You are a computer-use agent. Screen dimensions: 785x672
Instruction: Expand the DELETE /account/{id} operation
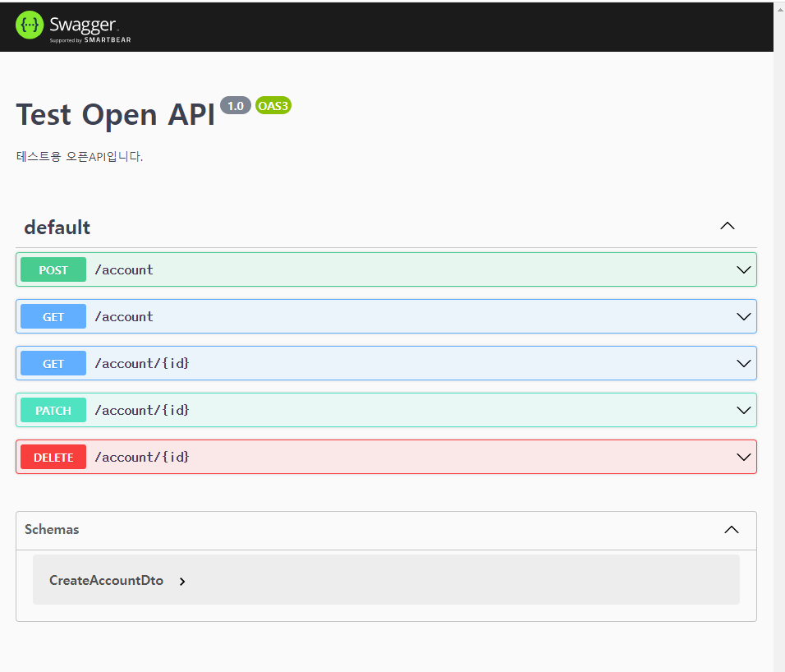743,457
